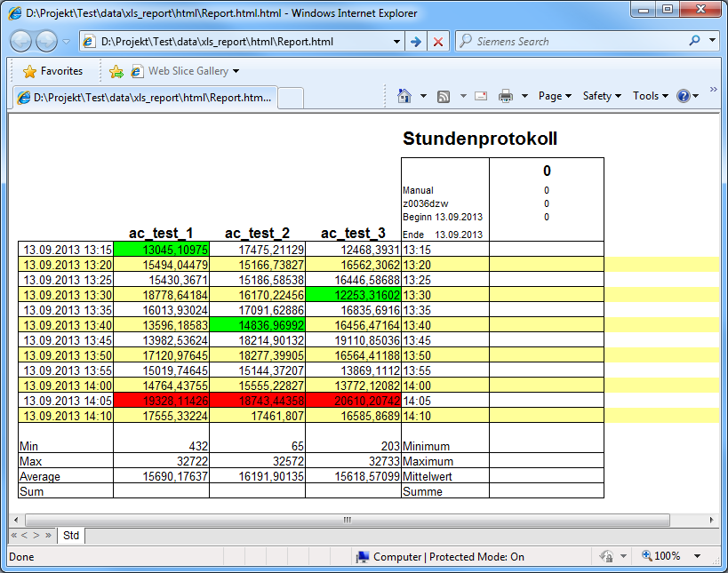728x573 pixels.
Task: Click the Read mail envelope icon
Action: (x=481, y=96)
